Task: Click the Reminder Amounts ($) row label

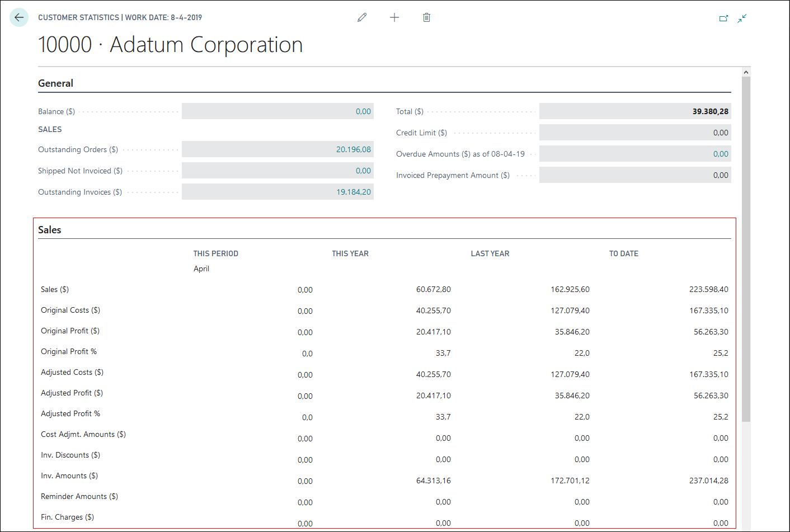Action: coord(79,496)
